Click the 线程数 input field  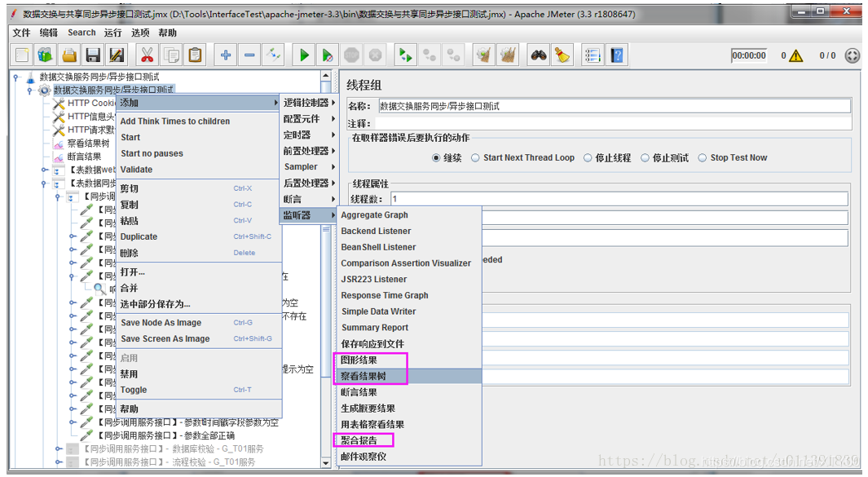pyautogui.click(x=619, y=199)
